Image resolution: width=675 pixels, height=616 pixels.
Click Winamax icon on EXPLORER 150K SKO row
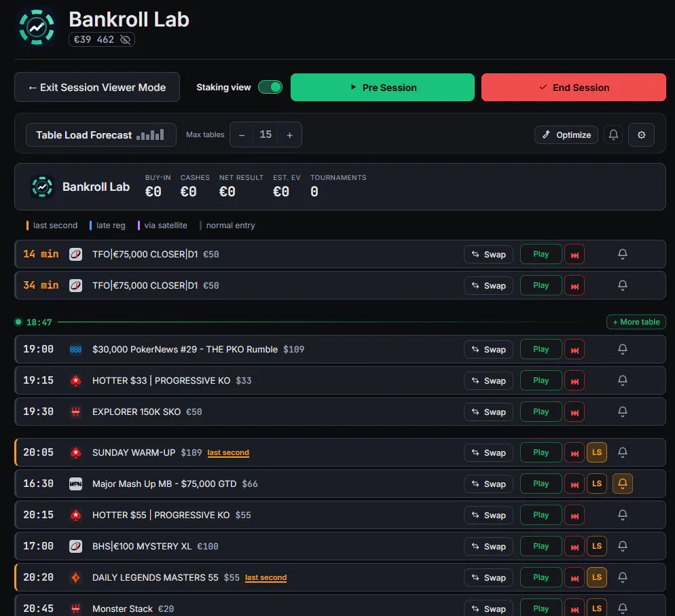click(x=76, y=412)
